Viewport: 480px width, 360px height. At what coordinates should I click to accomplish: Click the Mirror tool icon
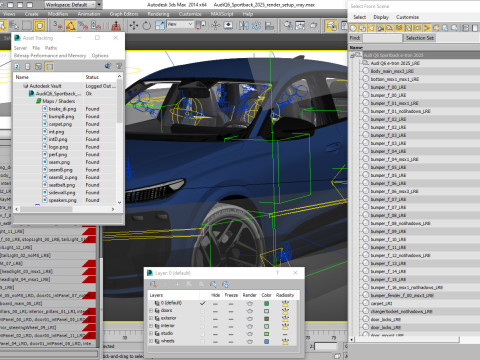coord(244,25)
